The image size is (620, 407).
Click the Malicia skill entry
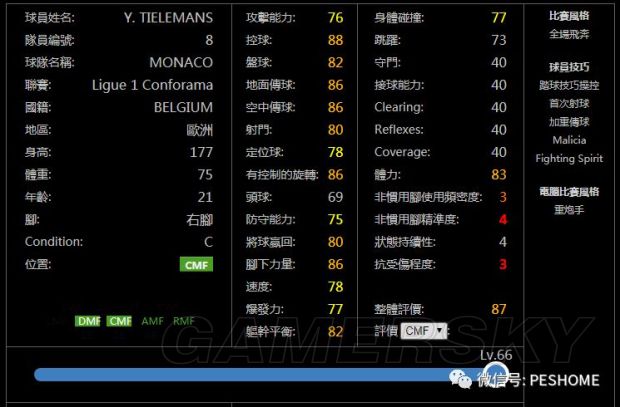click(x=569, y=140)
